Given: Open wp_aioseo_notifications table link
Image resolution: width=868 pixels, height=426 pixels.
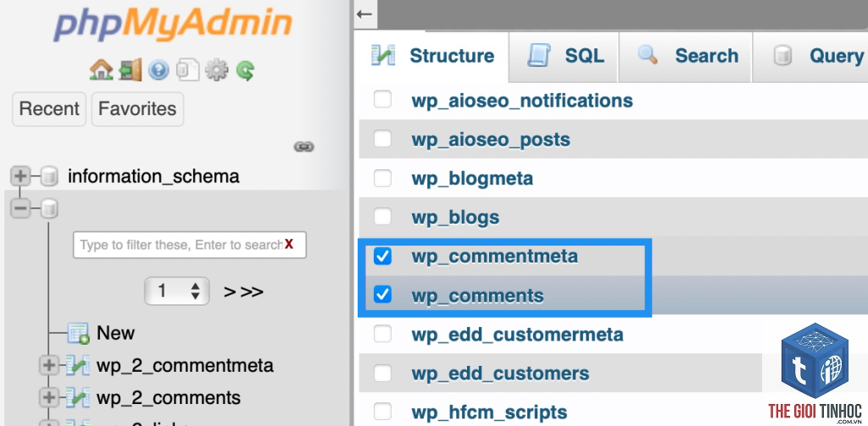Looking at the screenshot, I should 522,101.
